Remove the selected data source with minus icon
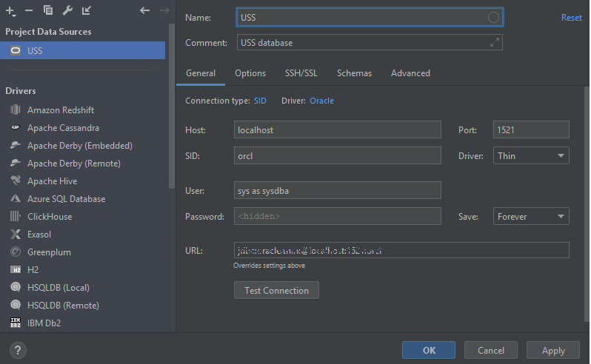This screenshot has width=591, height=364. [x=29, y=10]
